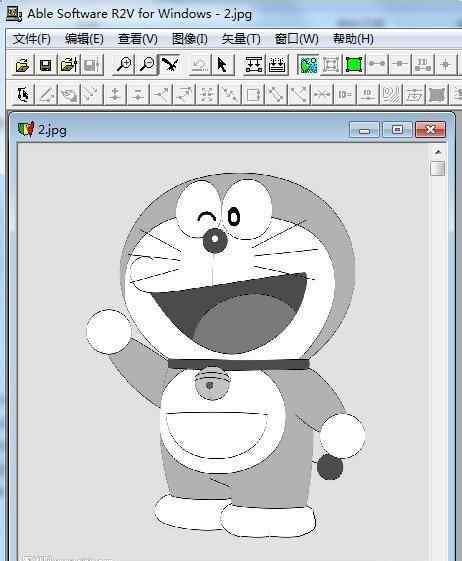Select the arrow pointer tool
Viewport: 462px width, 561px height.
coord(222,65)
